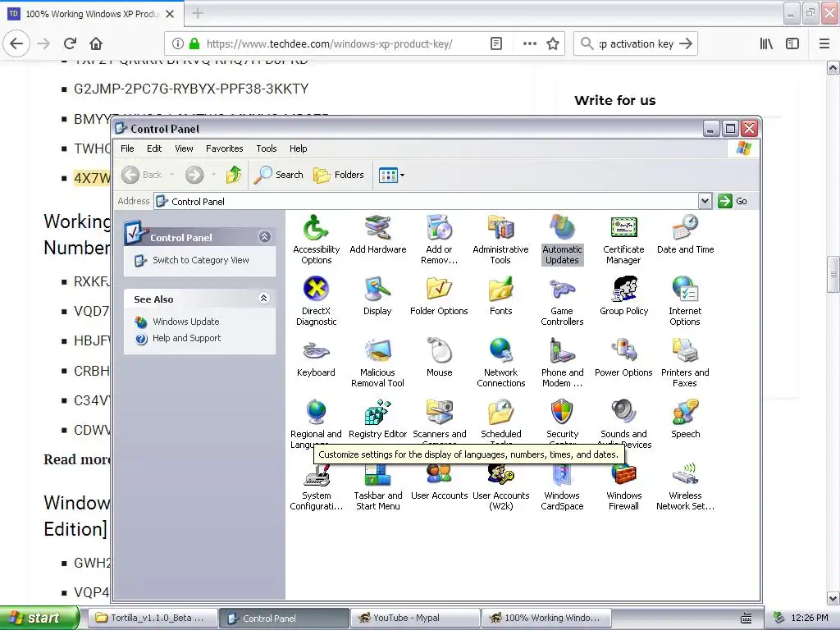Open Game Controllers icon
This screenshot has width=840, height=630.
click(562, 301)
